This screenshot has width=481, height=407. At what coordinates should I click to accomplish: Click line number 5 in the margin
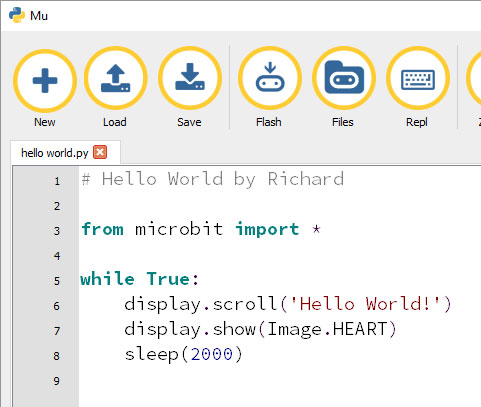57,281
